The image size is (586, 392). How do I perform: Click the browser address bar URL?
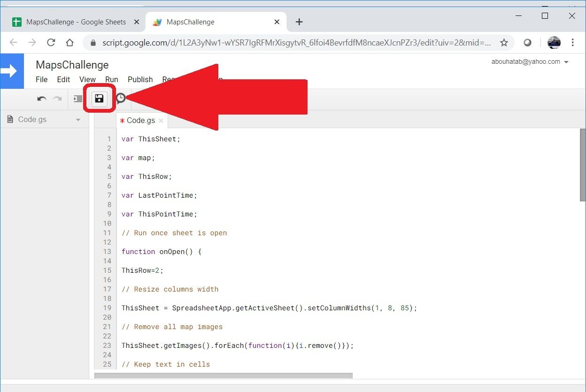point(297,43)
